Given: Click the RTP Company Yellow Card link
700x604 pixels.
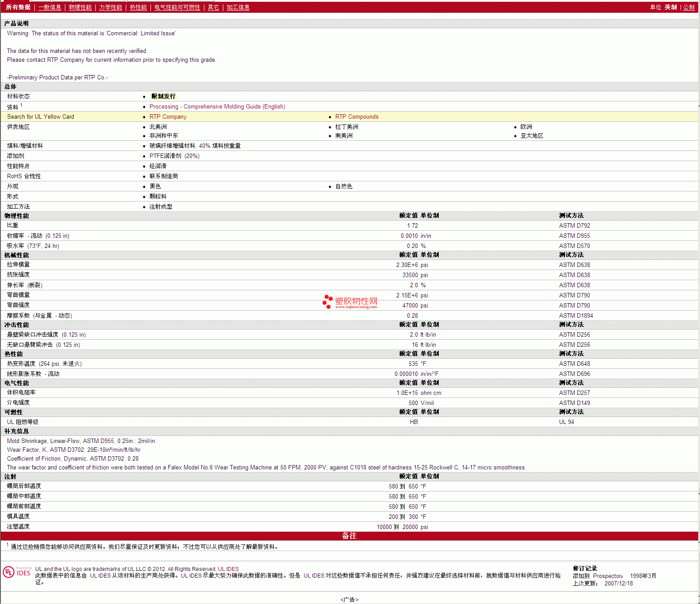Looking at the screenshot, I should click(168, 117).
